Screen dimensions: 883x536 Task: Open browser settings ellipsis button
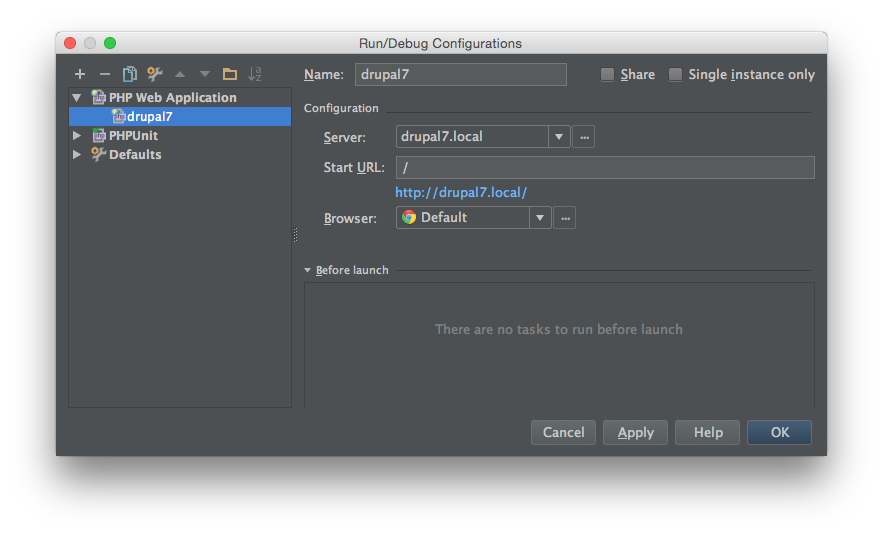tap(565, 218)
